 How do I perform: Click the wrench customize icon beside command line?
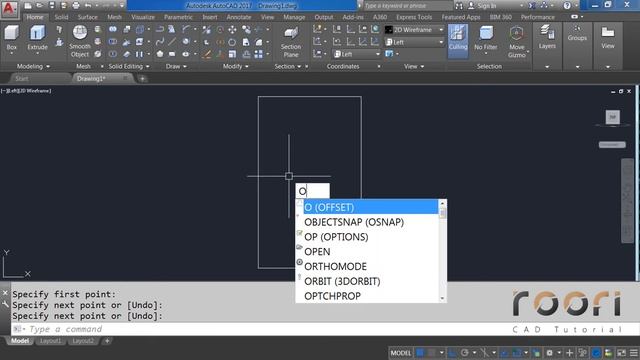click(x=5, y=304)
